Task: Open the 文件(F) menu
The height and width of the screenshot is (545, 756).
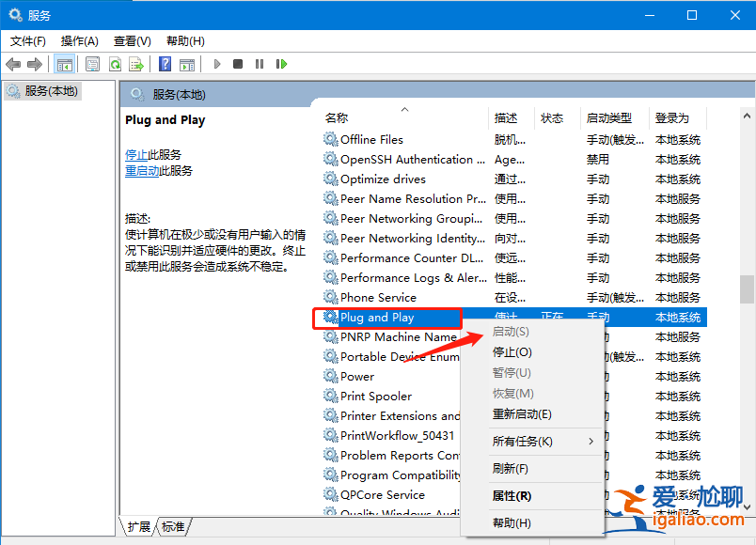Action: (27, 40)
